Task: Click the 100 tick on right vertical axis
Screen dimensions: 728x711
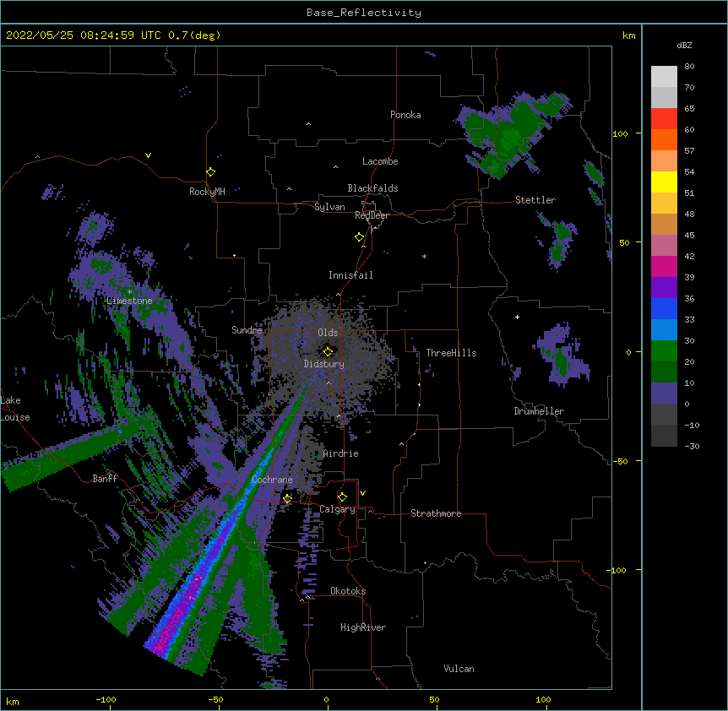Action: pyautogui.click(x=620, y=133)
